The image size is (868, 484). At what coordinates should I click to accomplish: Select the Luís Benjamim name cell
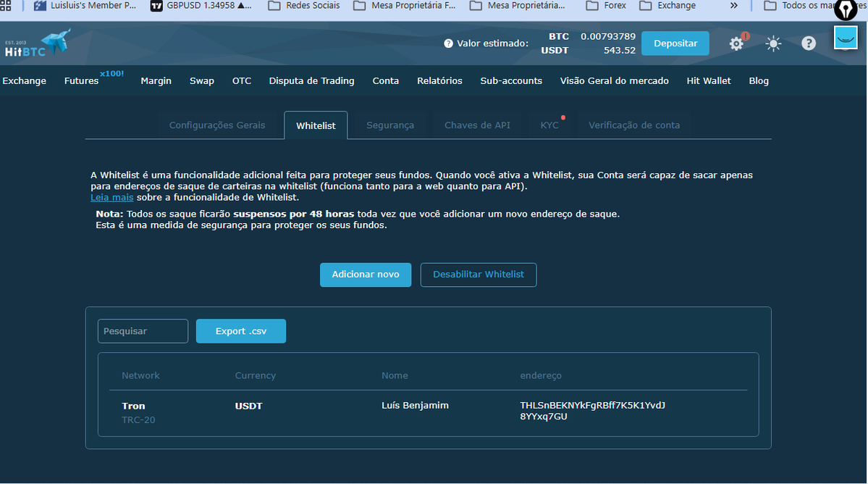(416, 405)
